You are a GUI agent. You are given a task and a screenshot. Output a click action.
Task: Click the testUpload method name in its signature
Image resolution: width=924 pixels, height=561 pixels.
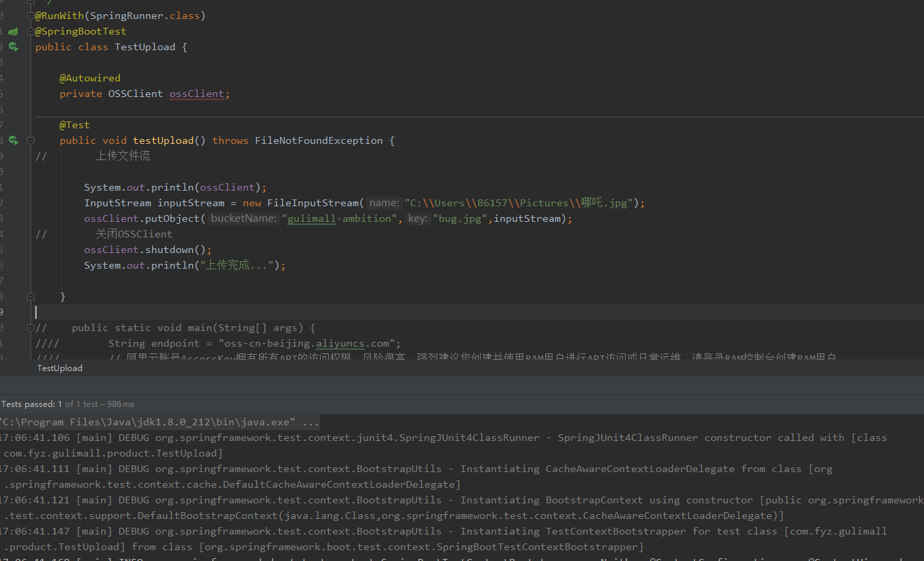(163, 140)
